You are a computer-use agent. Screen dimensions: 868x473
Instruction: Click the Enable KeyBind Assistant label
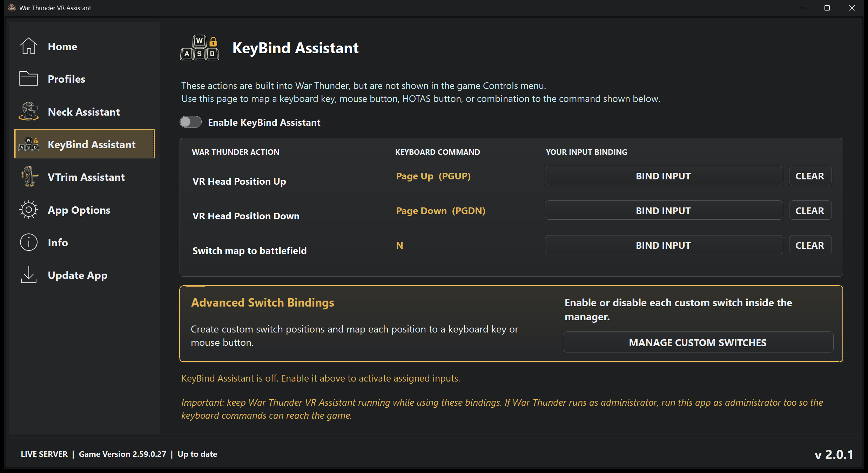click(264, 122)
